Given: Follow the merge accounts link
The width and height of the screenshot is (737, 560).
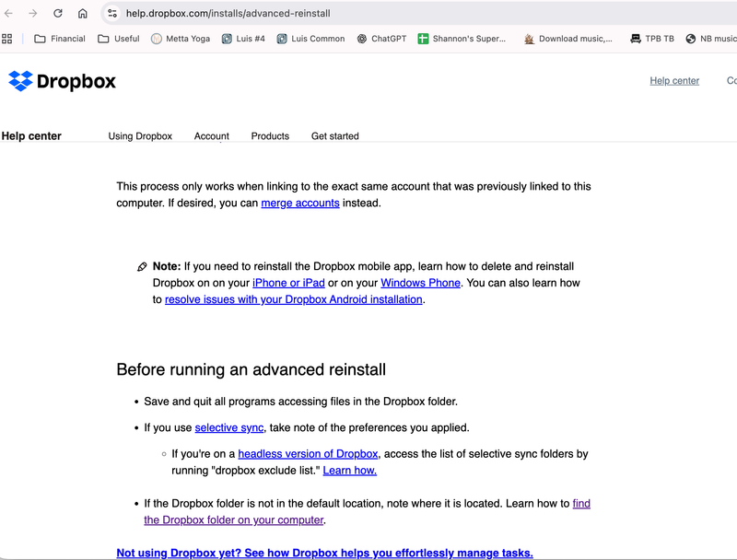Looking at the screenshot, I should (300, 203).
